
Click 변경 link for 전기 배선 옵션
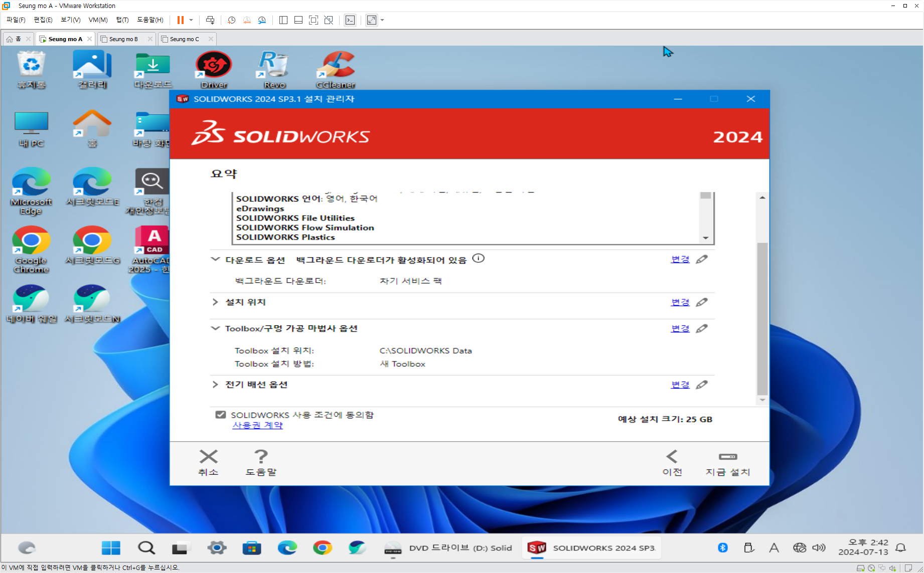(680, 385)
